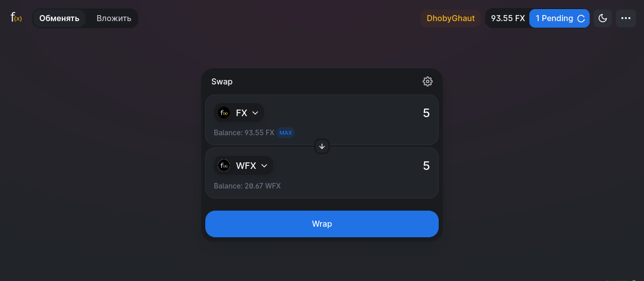Open the three-dots more menu
This screenshot has height=281, width=644.
[626, 19]
